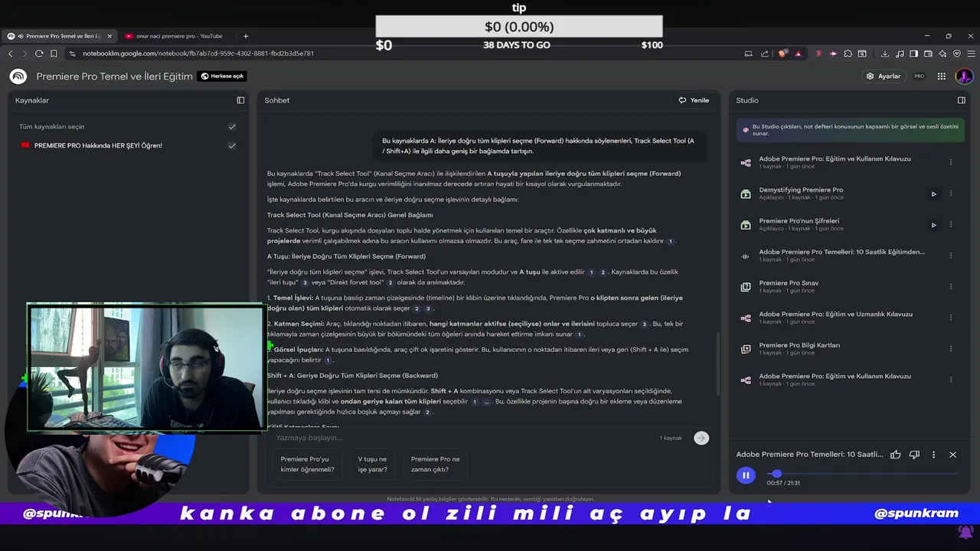Open the Google account avatar menu
Viewport: 980px width, 551px height.
point(964,77)
